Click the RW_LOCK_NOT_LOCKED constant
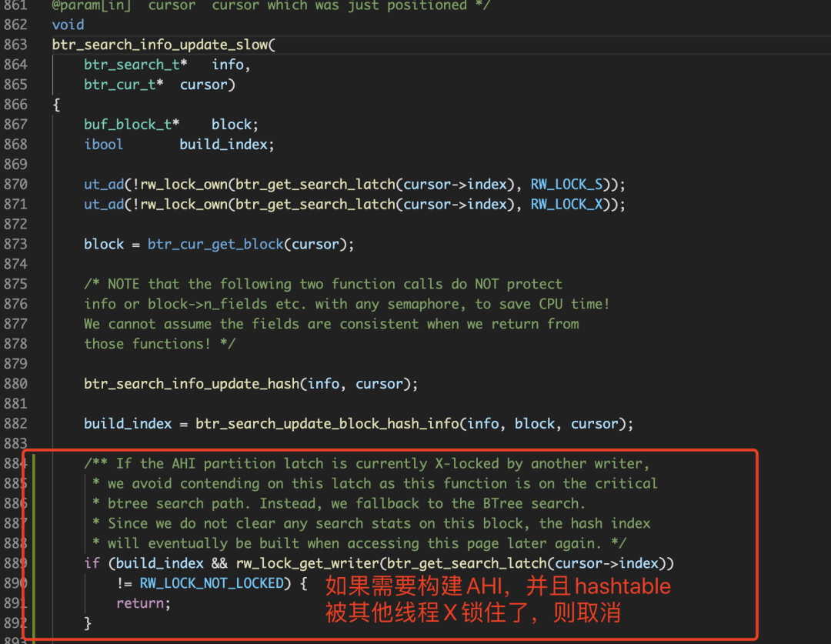The image size is (831, 644). click(x=212, y=583)
